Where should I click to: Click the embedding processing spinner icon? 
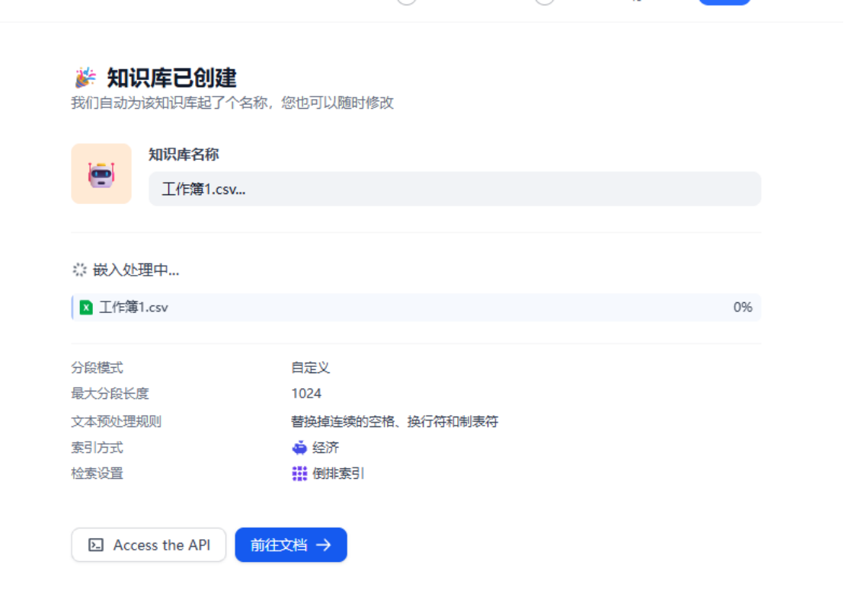pyautogui.click(x=79, y=270)
